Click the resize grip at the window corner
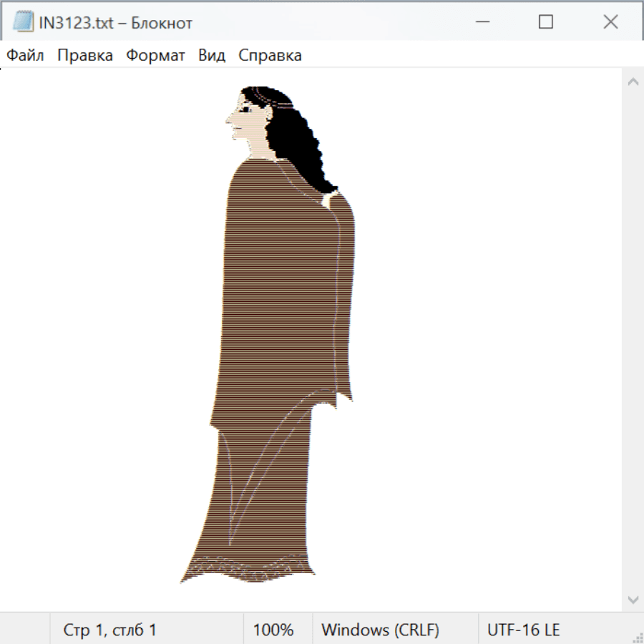Image resolution: width=644 pixels, height=644 pixels. 637,637
